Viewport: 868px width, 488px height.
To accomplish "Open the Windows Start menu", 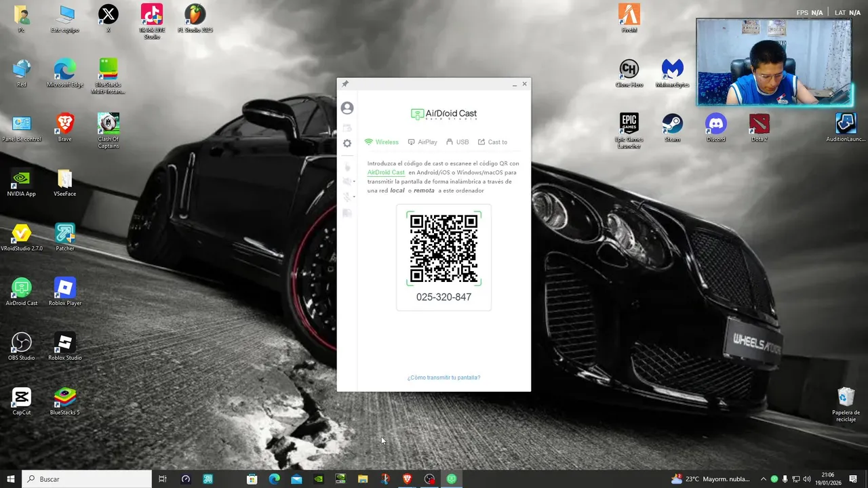I will coord(11,479).
